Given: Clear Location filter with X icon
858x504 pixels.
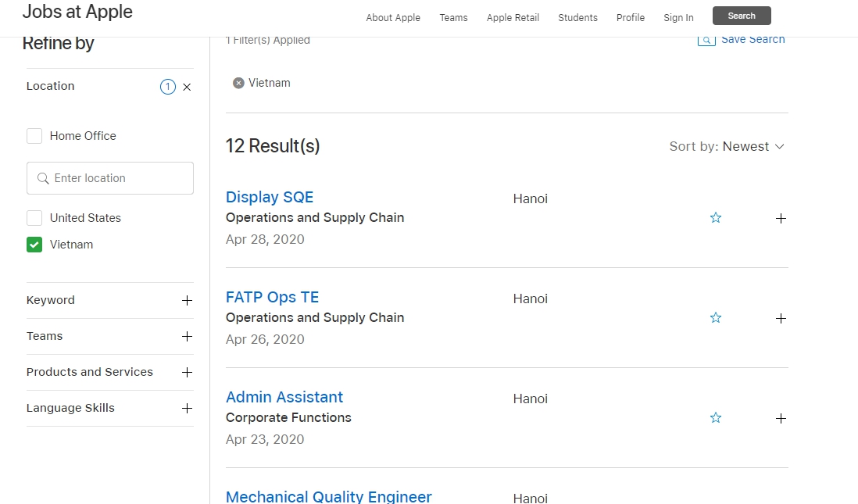Looking at the screenshot, I should pyautogui.click(x=187, y=88).
